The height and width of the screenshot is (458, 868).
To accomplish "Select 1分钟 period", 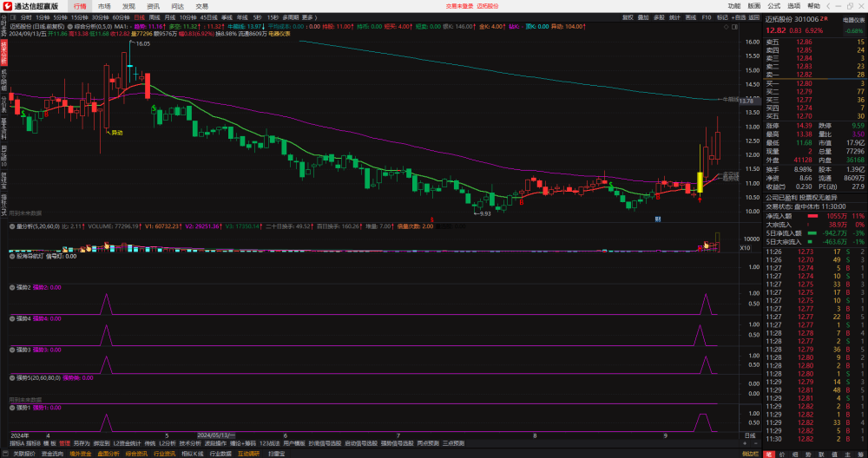I will (x=43, y=17).
